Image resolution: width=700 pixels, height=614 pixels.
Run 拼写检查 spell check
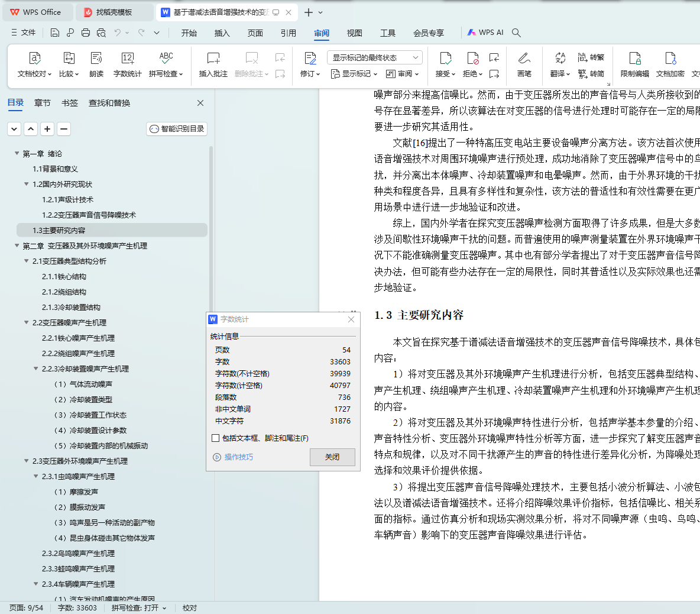point(166,64)
